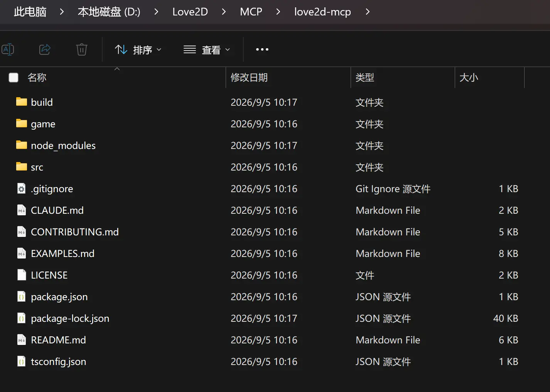Click the modified date of build folder
The width and height of the screenshot is (550, 392).
(x=264, y=102)
